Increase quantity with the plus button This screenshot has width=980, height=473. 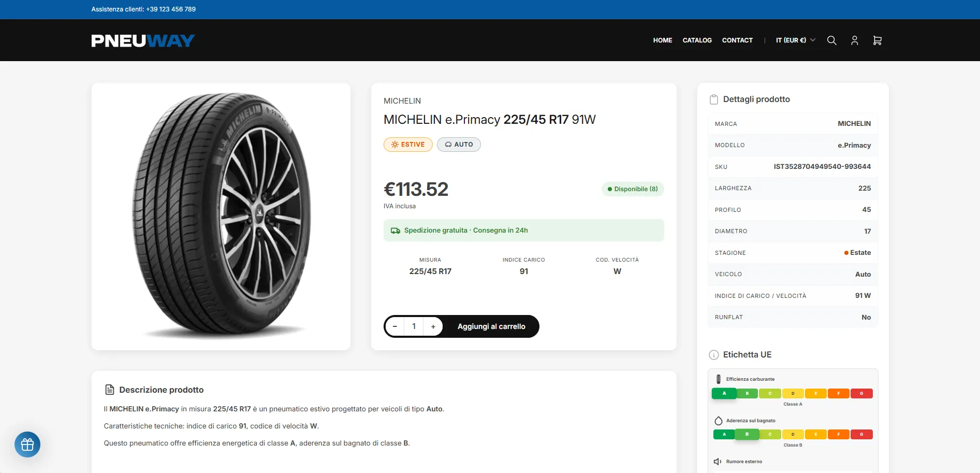pyautogui.click(x=433, y=326)
